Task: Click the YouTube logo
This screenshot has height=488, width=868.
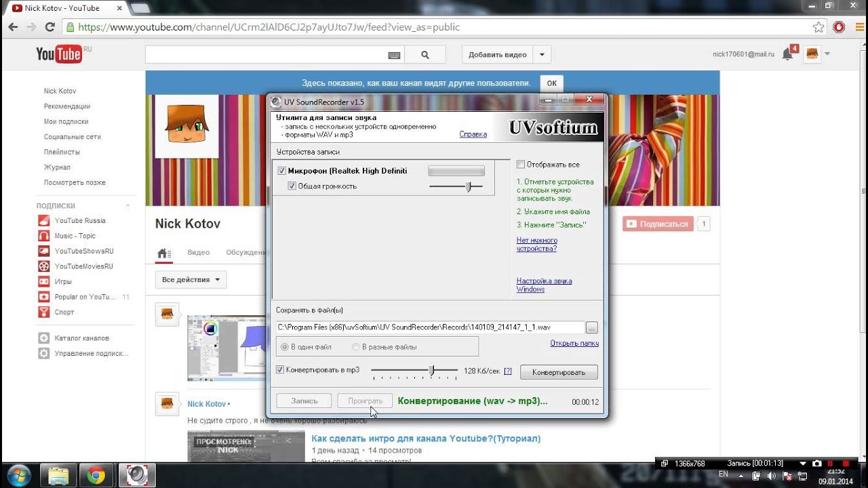Action: coord(59,54)
